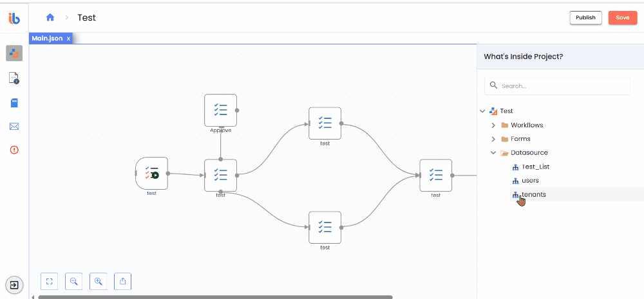Click the Save button

(622, 17)
